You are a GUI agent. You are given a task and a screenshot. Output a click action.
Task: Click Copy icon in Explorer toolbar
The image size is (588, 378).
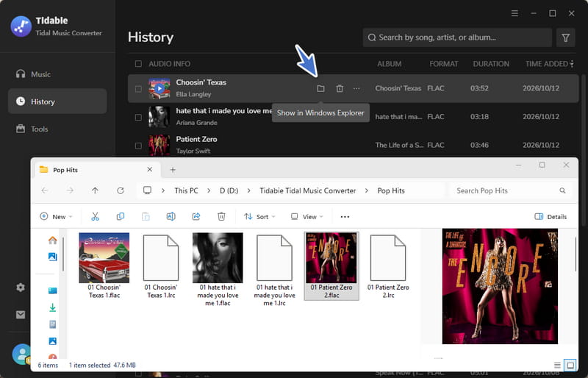[x=121, y=217]
